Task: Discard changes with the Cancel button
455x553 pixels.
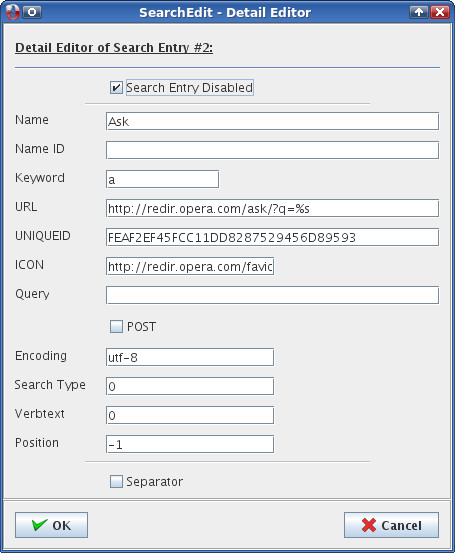Action: 392,525
